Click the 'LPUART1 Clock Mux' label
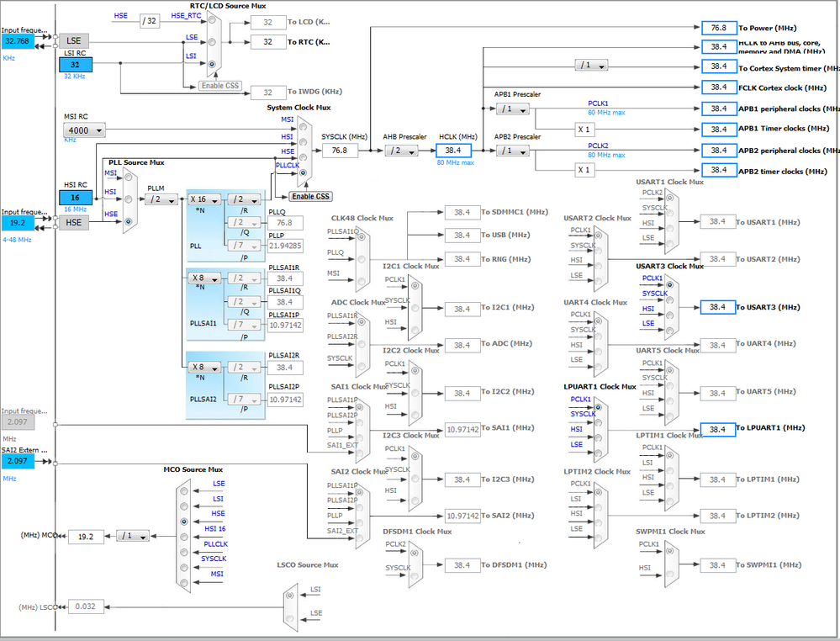 click(600, 386)
